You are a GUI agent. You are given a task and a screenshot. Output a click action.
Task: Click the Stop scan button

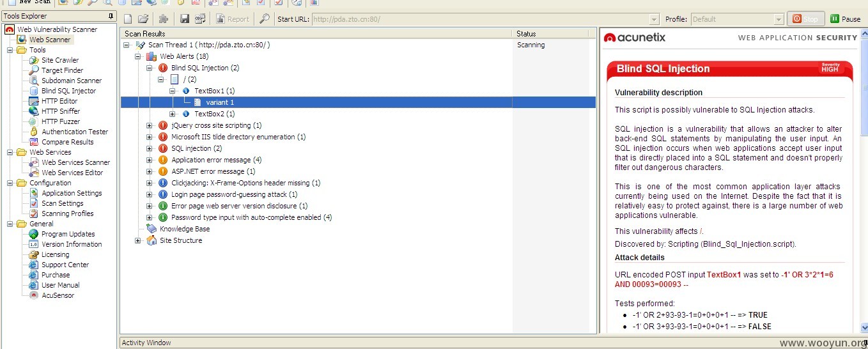[x=805, y=19]
